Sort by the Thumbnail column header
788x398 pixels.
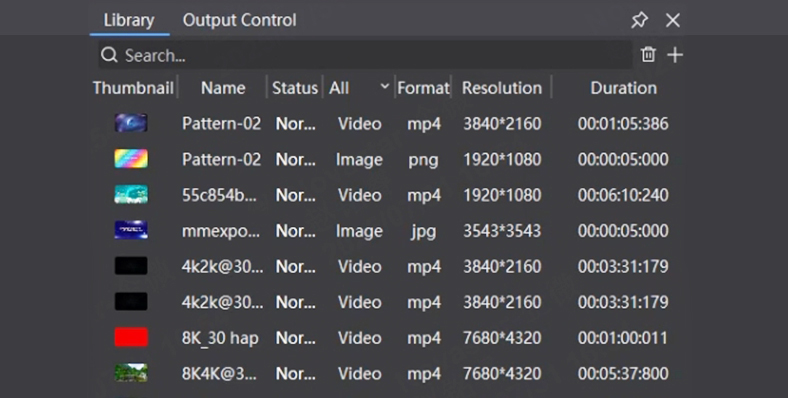click(x=133, y=88)
